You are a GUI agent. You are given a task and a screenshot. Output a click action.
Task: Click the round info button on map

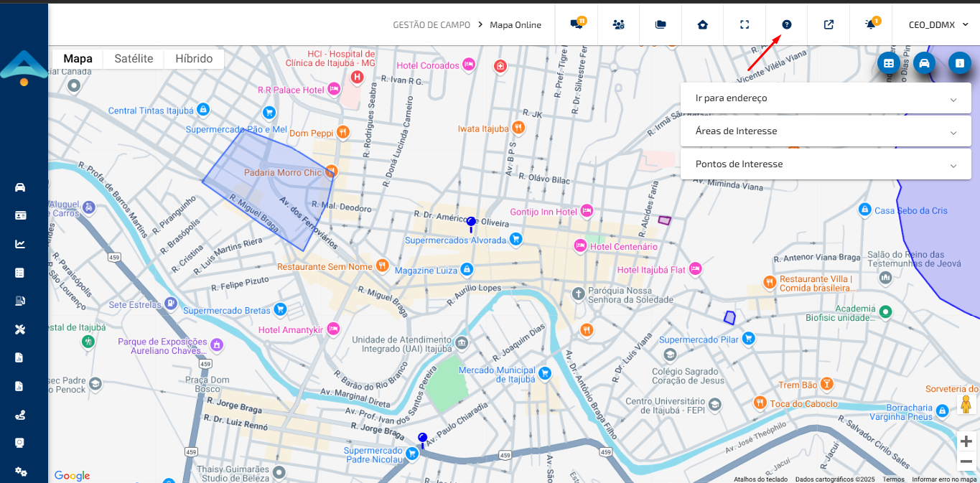pos(959,63)
